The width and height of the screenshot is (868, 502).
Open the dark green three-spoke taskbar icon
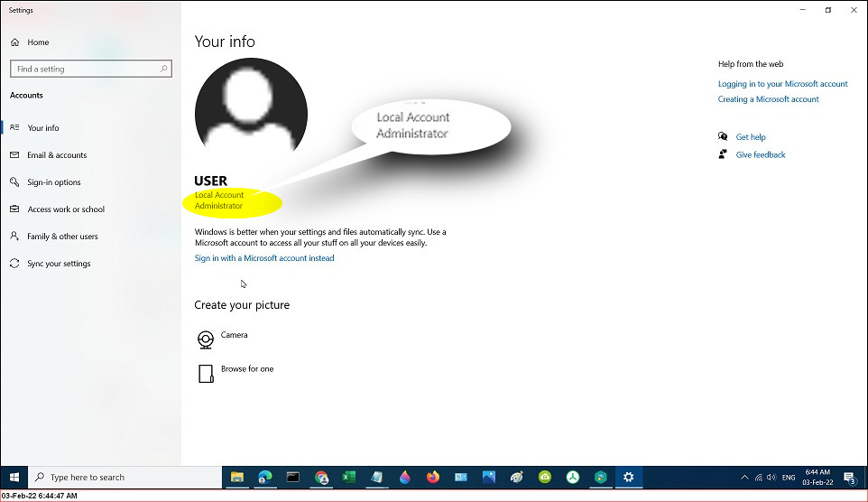[x=572, y=477]
